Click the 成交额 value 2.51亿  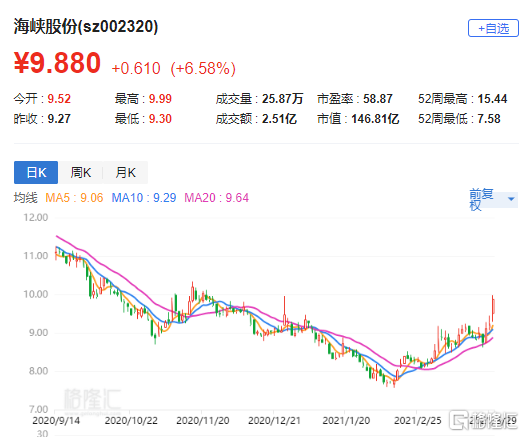point(279,119)
